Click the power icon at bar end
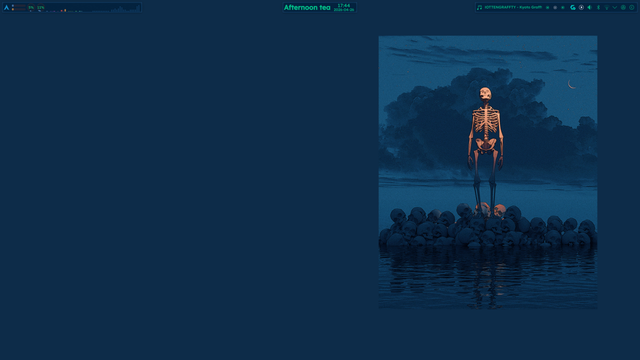The width and height of the screenshot is (640, 360). 632,7
